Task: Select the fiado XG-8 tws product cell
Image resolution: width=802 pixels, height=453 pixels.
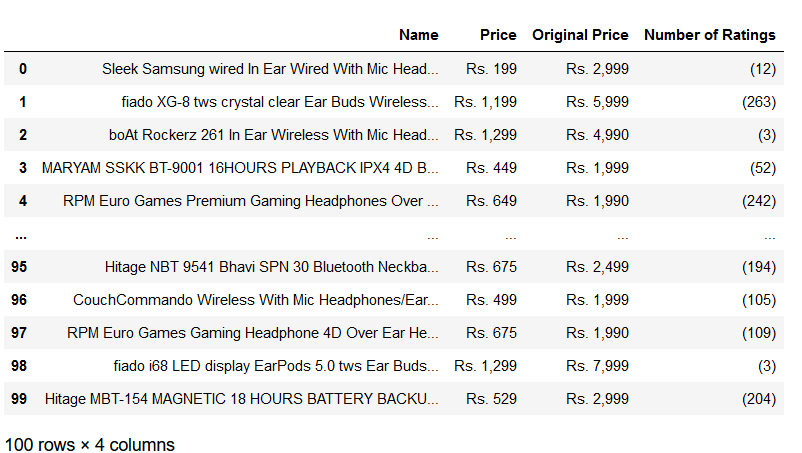Action: click(x=280, y=102)
